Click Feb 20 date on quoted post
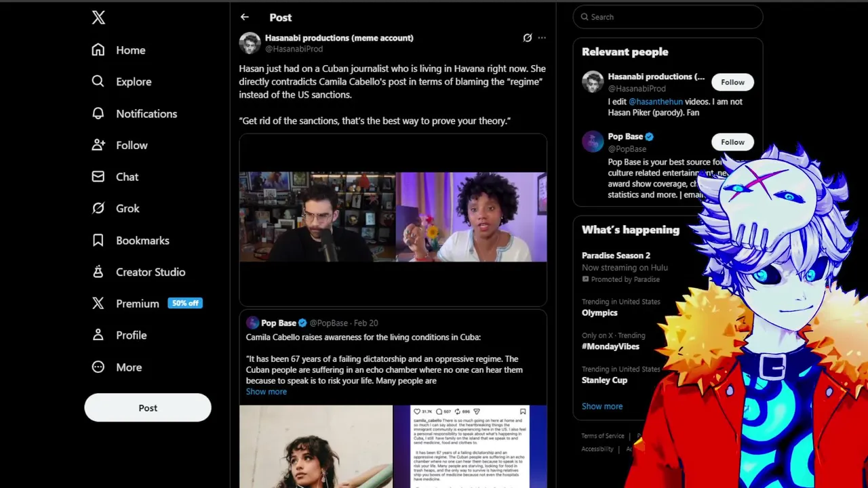Image resolution: width=868 pixels, height=488 pixels. pos(366,323)
